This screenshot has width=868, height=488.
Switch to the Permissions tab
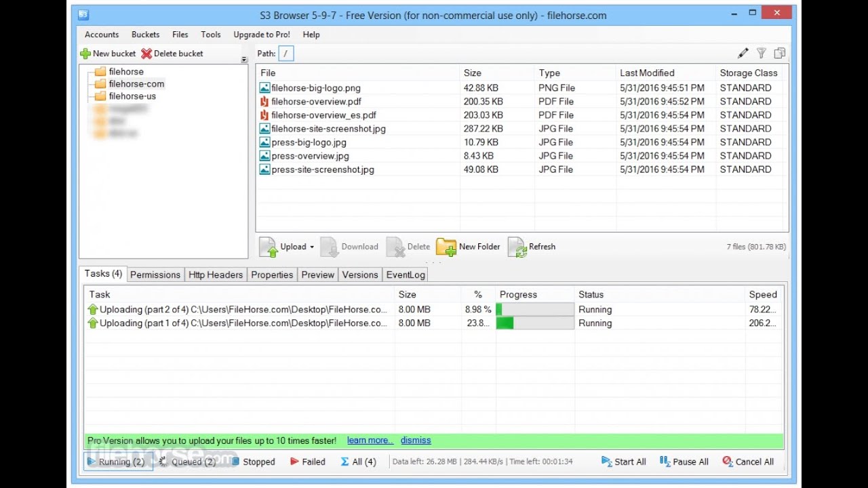(x=155, y=274)
